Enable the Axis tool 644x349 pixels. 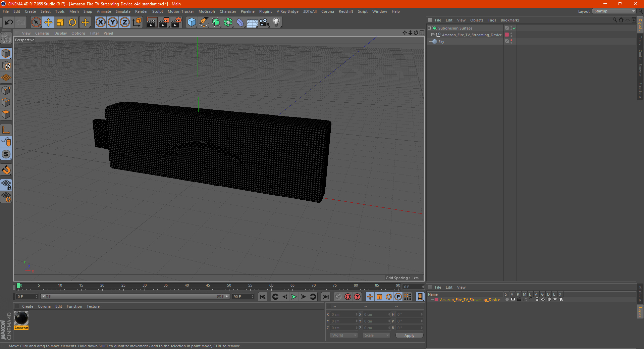point(6,130)
